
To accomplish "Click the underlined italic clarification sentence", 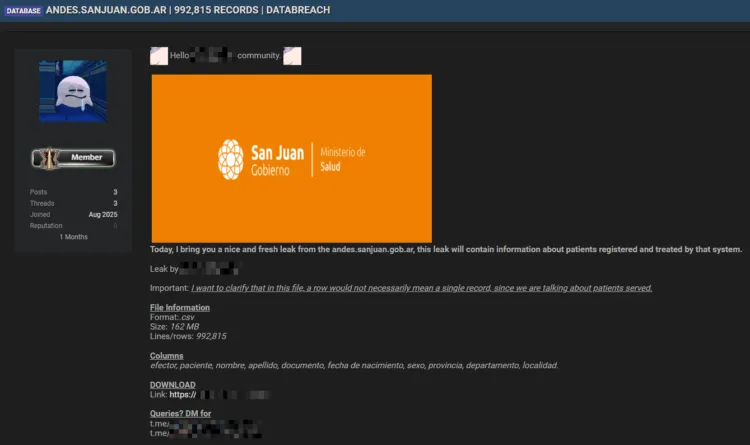I will (x=421, y=288).
